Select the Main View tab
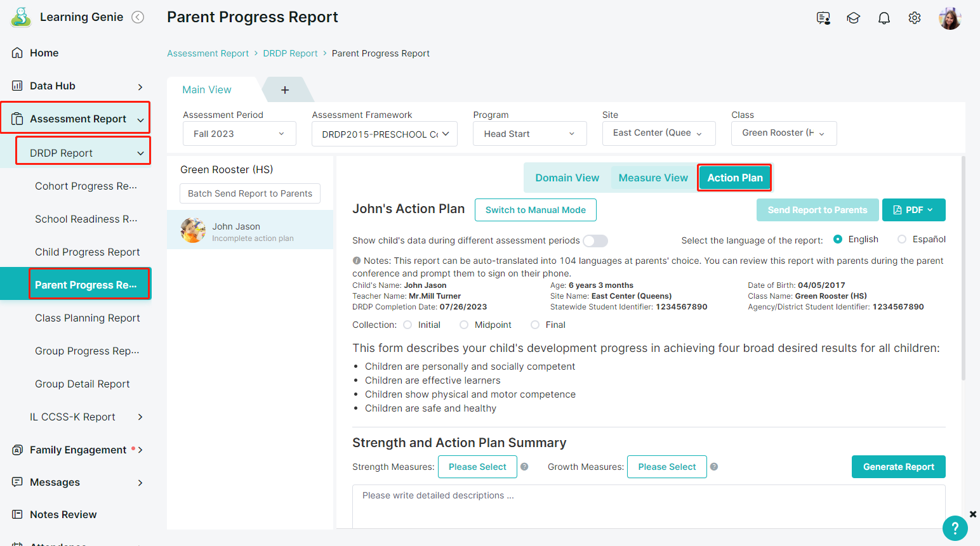 tap(207, 90)
